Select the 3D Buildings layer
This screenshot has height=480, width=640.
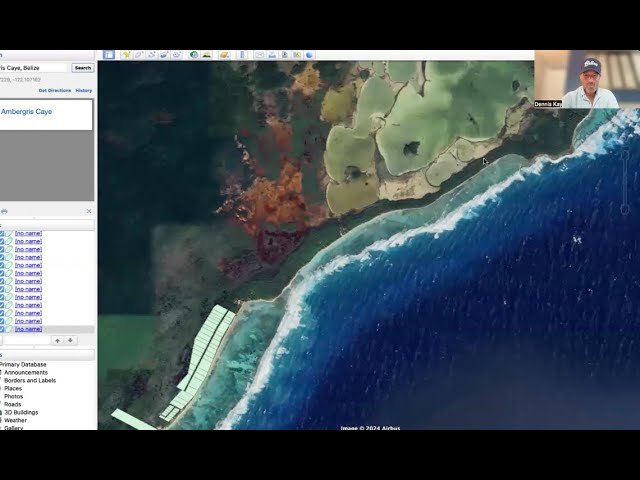pos(21,412)
